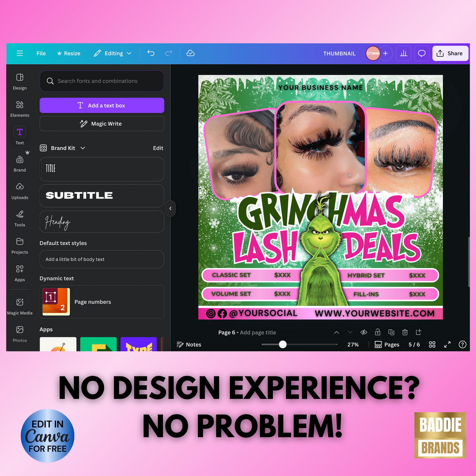The height and width of the screenshot is (476, 476).
Task: Click the Magic Write wand button
Action: tap(102, 124)
